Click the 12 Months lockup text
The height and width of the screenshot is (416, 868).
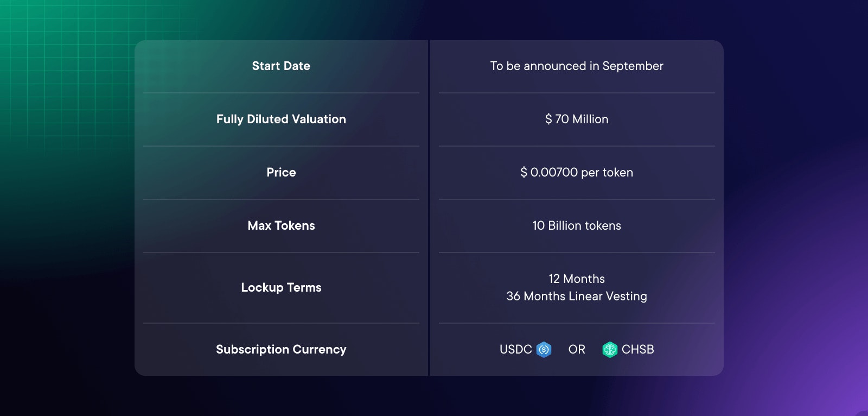pos(577,279)
